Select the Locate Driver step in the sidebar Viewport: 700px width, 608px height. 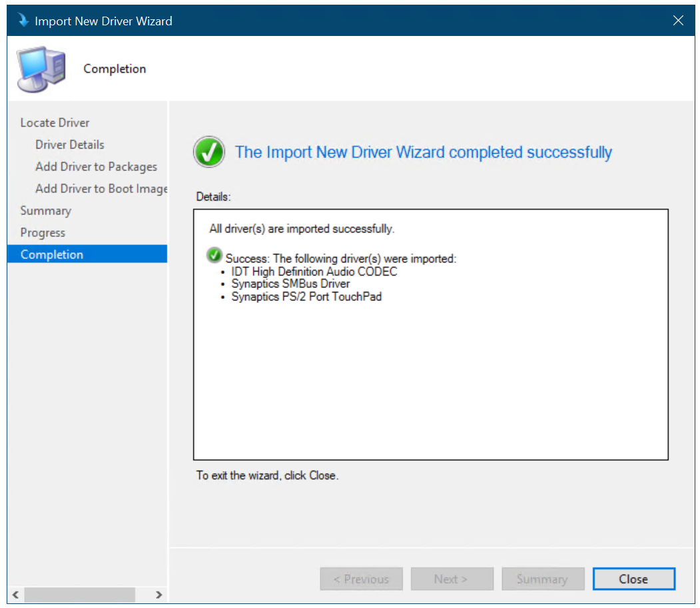(55, 123)
